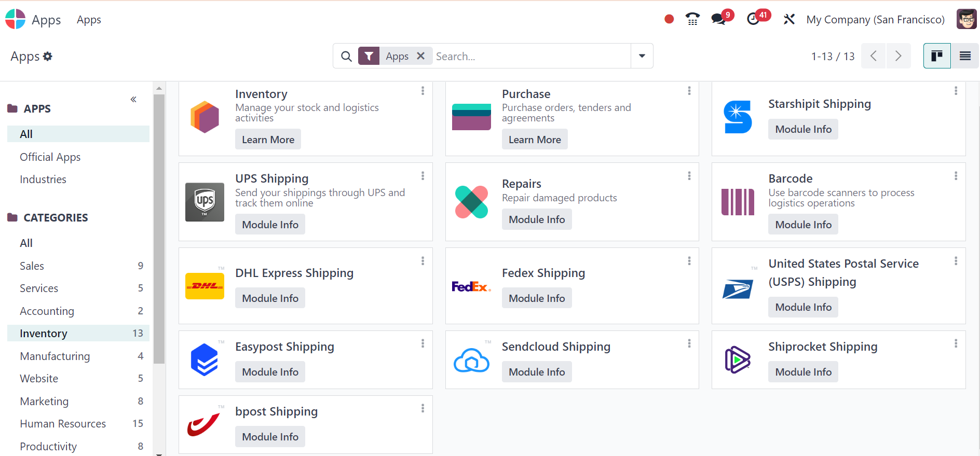Open Barcode card kebab menu
The image size is (980, 456).
(x=956, y=176)
